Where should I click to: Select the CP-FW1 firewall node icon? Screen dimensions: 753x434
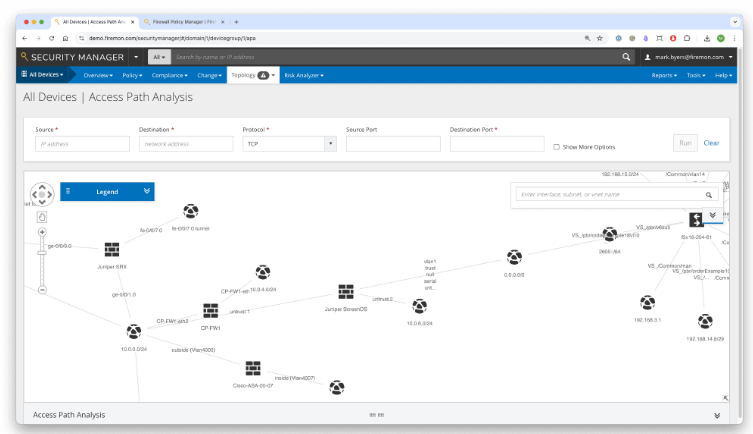(x=210, y=311)
